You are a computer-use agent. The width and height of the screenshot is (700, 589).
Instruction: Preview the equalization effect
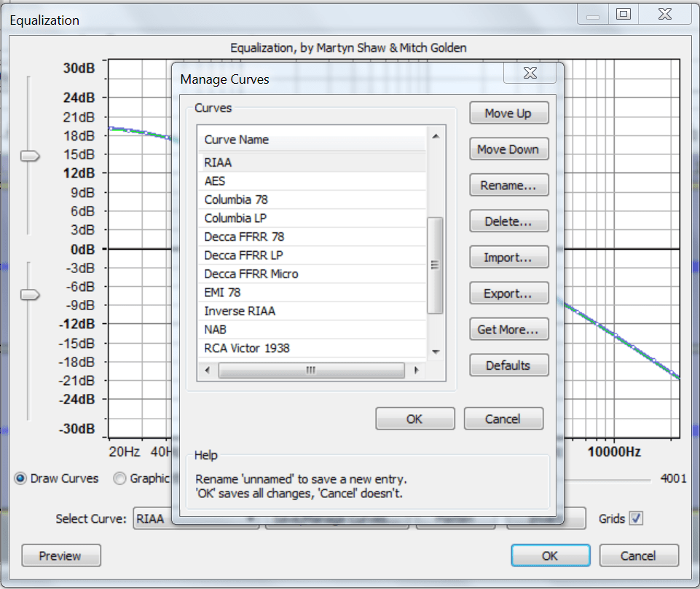coord(60,555)
